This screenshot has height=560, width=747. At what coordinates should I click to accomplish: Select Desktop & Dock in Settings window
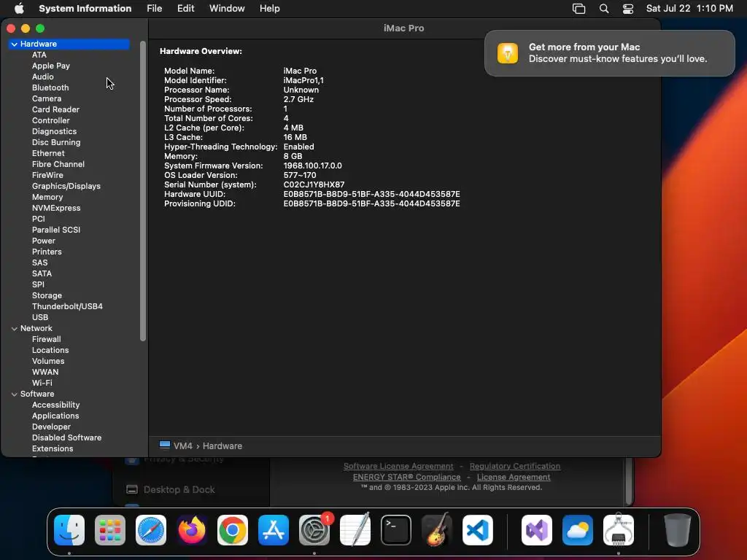pos(179,489)
